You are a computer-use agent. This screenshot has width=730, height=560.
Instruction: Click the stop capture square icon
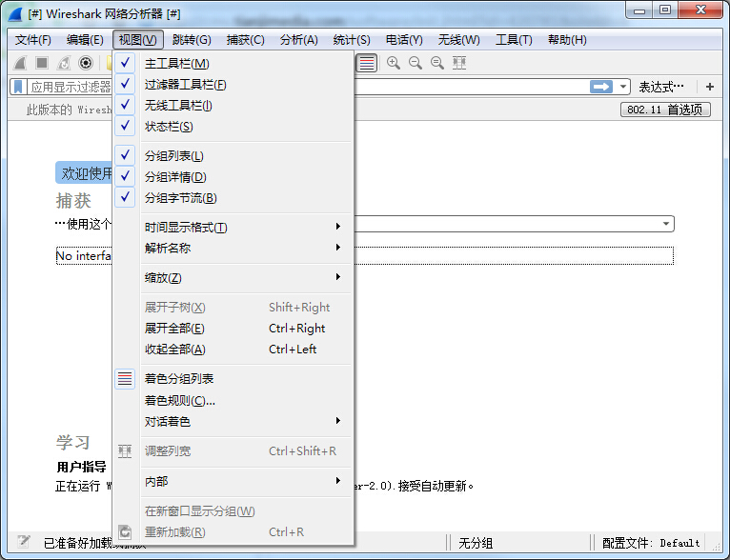[x=42, y=62]
